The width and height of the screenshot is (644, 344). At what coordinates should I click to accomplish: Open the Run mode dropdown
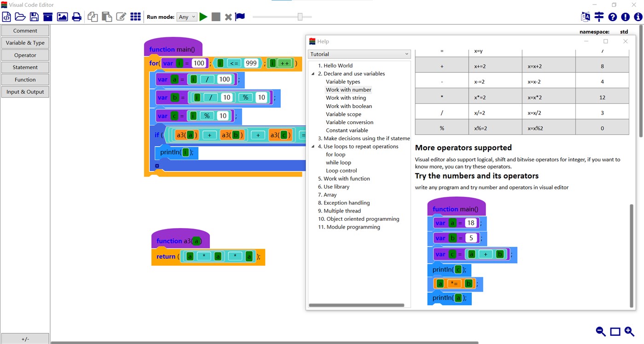pyautogui.click(x=186, y=17)
